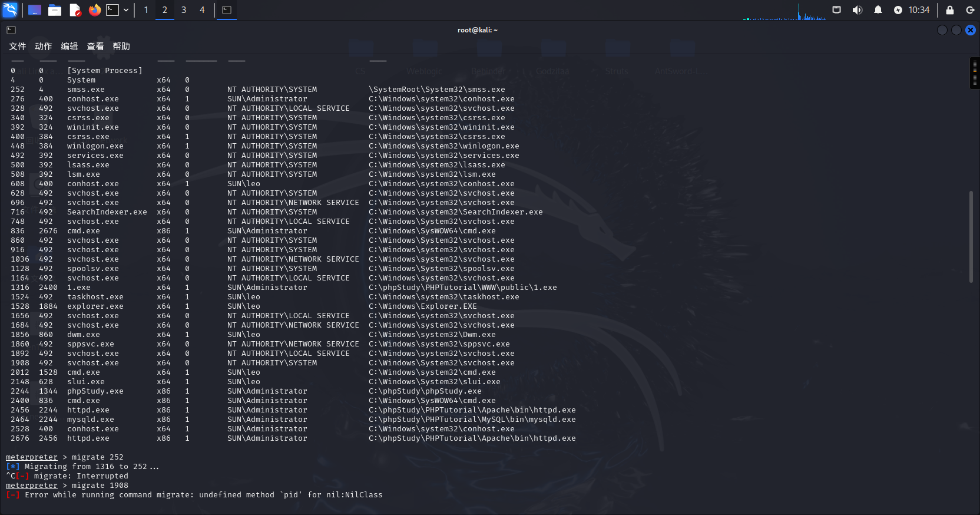The height and width of the screenshot is (515, 980).
Task: Open the clock showing 10:34
Action: pos(919,10)
